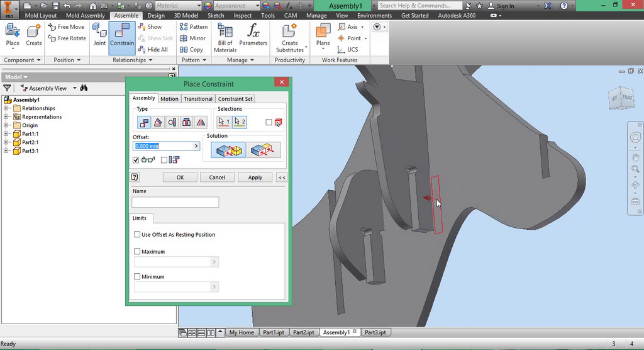This screenshot has width=644, height=350.
Task: Open Bill of Materials
Action: [x=225, y=38]
